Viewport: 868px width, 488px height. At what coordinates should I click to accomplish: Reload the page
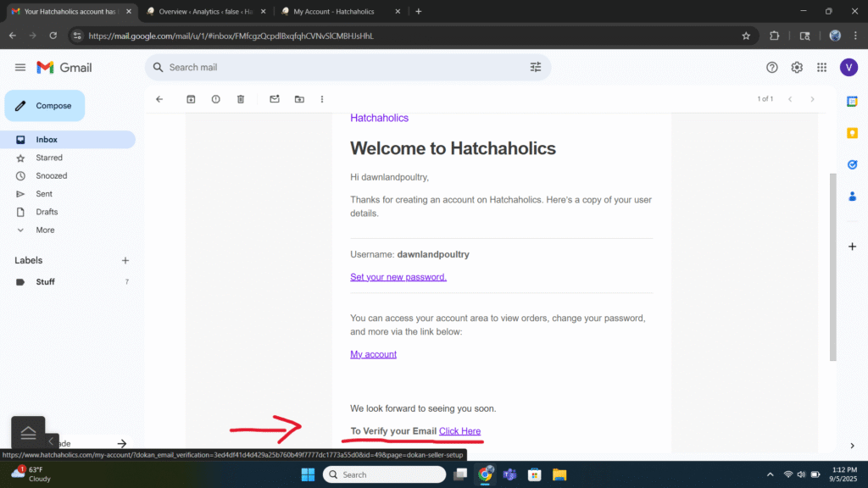pos(53,36)
